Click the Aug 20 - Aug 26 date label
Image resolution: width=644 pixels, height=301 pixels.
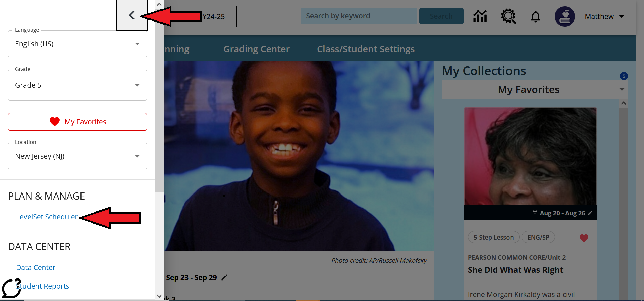pyautogui.click(x=562, y=213)
